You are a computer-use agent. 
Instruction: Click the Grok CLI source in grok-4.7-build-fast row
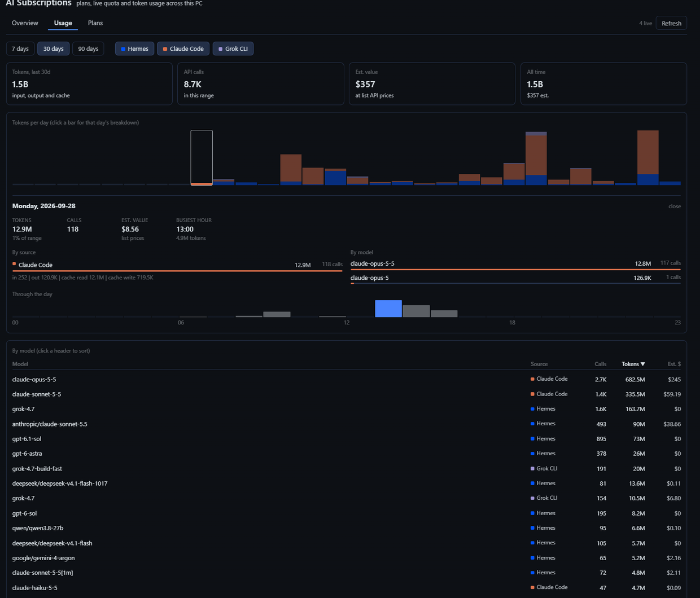[544, 469]
